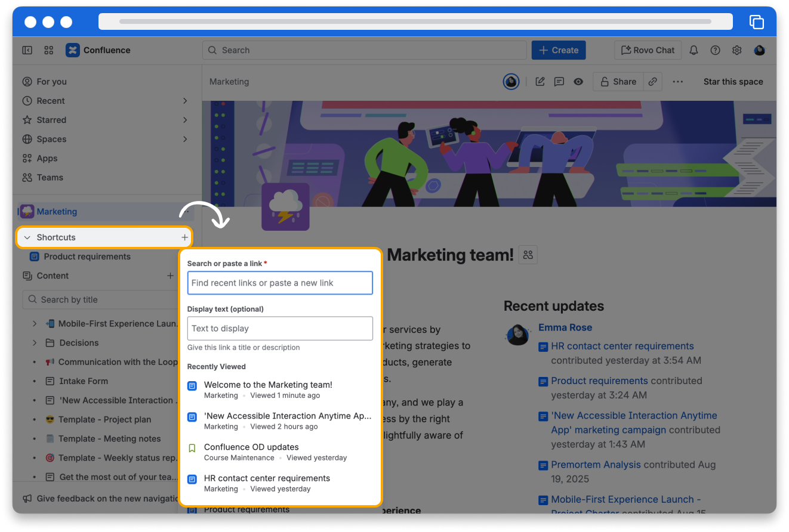Open Teams in the sidebar
Screen dimensions: 789x532
[x=50, y=177]
